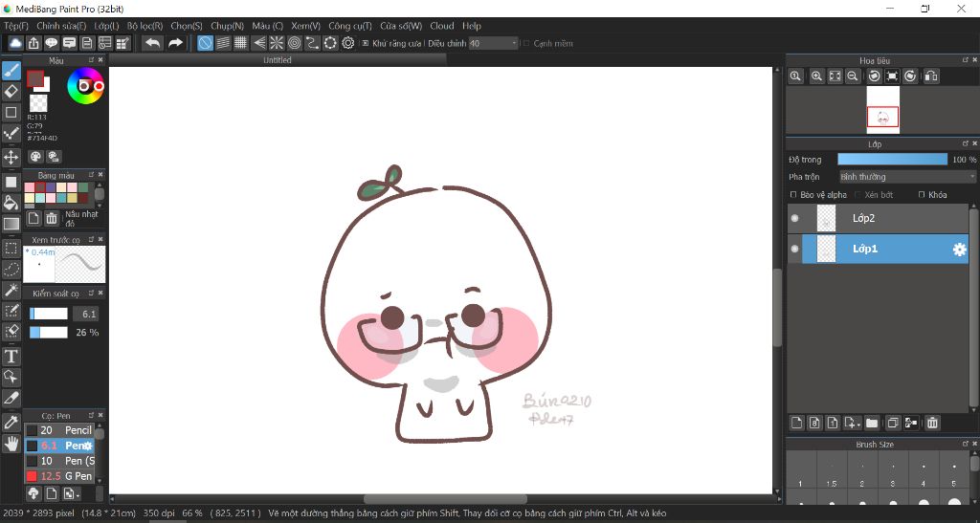Open the Lớp(L) menu

coord(106,26)
